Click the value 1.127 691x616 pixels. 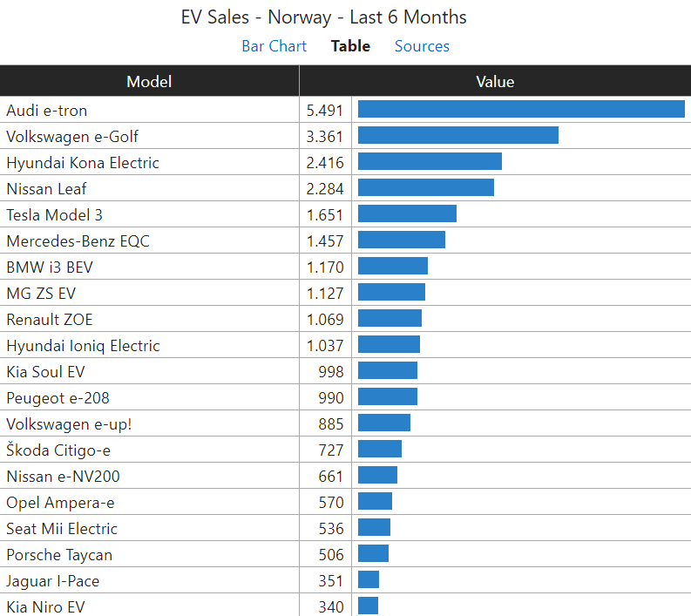[x=325, y=293]
